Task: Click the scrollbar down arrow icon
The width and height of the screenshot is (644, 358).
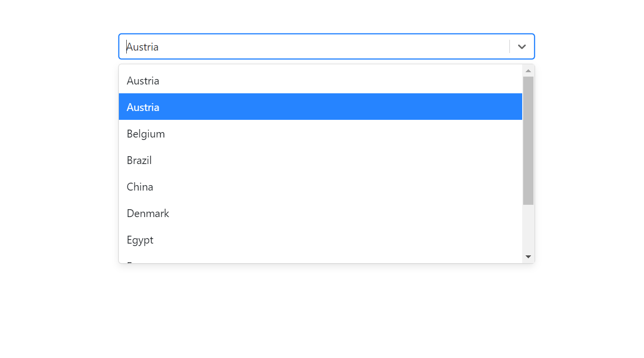Action: tap(528, 256)
